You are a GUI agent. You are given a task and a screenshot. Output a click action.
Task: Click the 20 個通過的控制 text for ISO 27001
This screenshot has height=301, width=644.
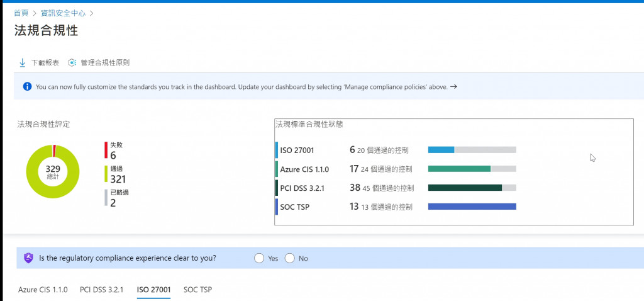point(383,150)
